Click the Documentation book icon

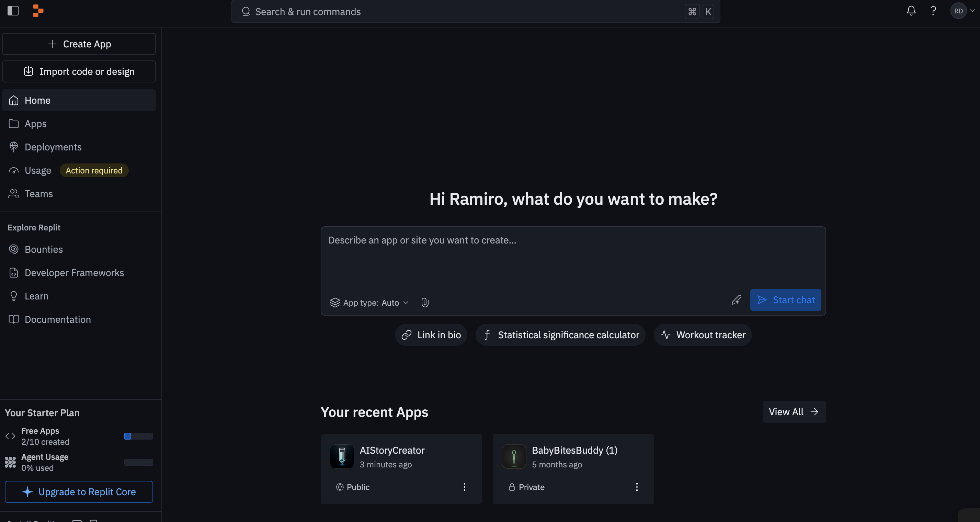[14, 319]
